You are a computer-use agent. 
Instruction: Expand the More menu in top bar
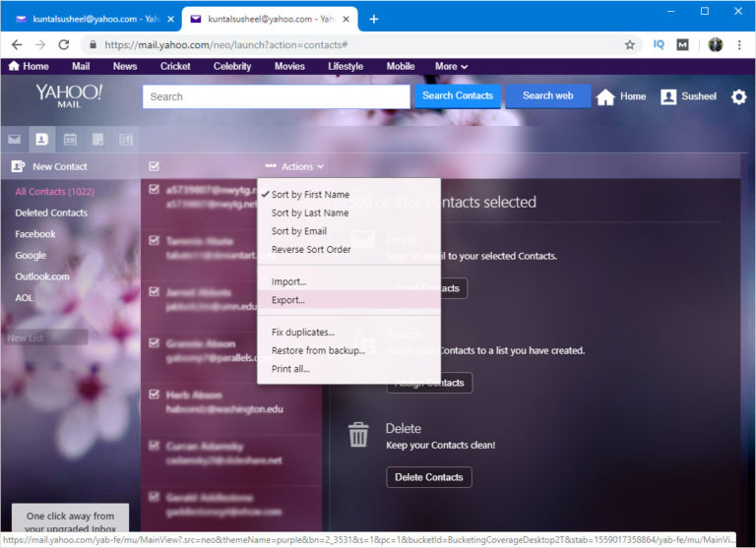(x=451, y=67)
